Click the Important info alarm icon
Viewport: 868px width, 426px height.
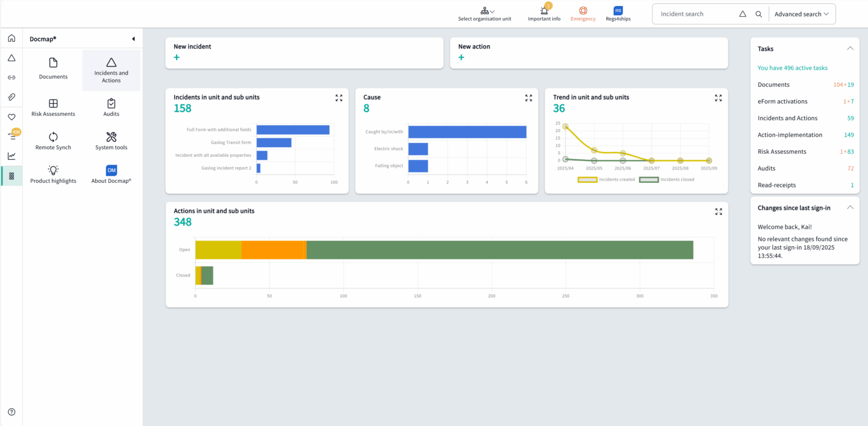[x=544, y=11]
